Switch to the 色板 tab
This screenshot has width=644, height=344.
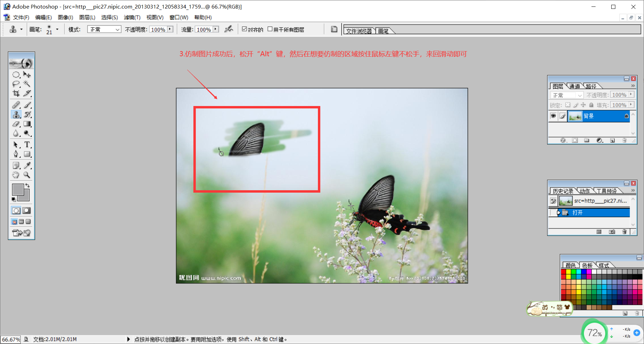click(587, 265)
